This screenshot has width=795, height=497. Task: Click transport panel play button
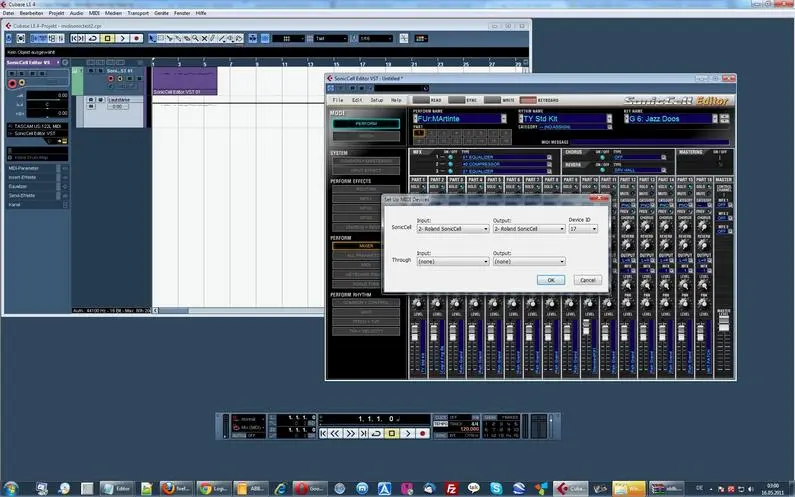pos(407,434)
